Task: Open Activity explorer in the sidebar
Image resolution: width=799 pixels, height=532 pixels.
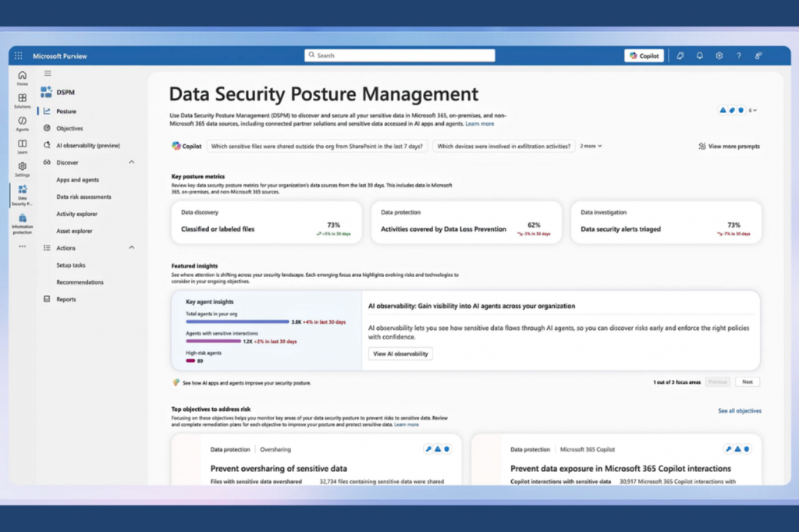Action: tap(76, 214)
